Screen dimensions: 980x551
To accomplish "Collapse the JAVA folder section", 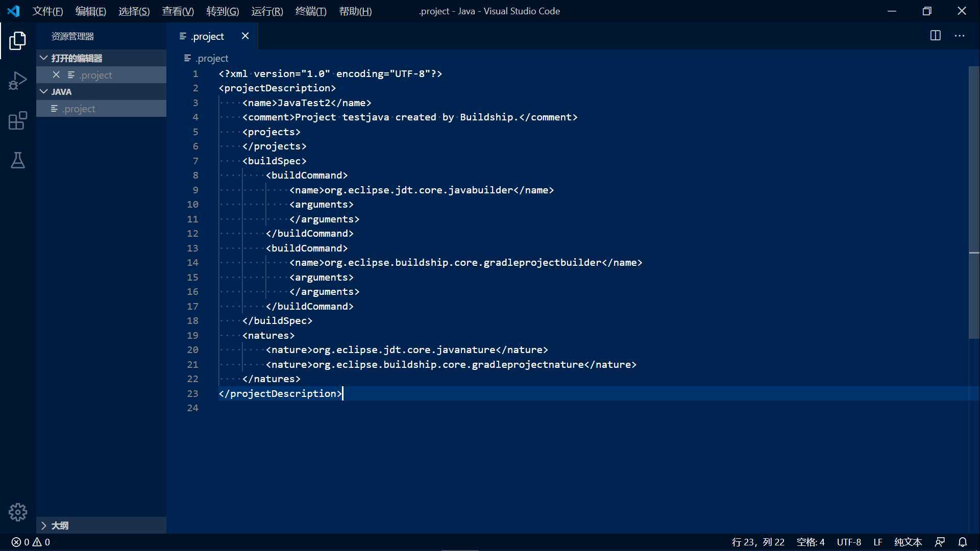I will [101, 92].
